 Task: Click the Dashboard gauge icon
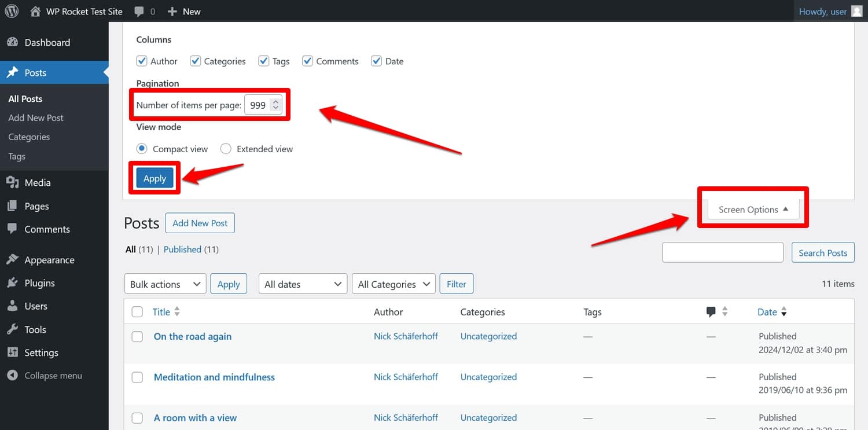pos(12,42)
